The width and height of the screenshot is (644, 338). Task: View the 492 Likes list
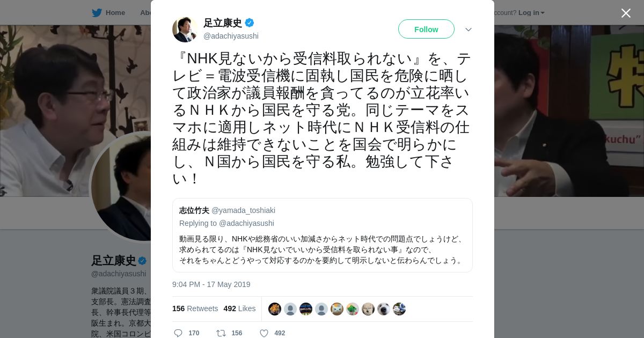coord(239,308)
